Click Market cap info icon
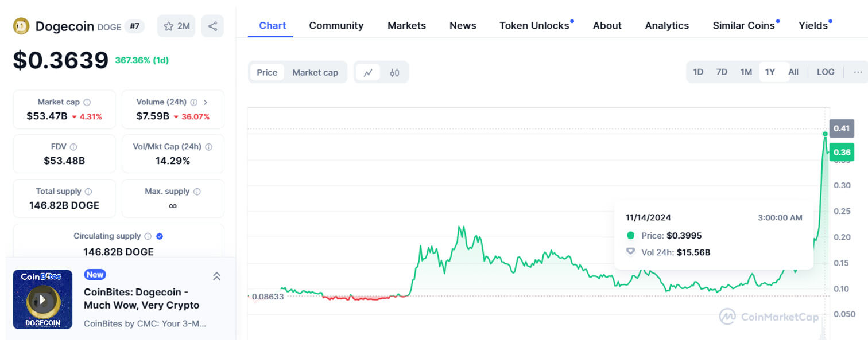The image size is (868, 351). (87, 102)
